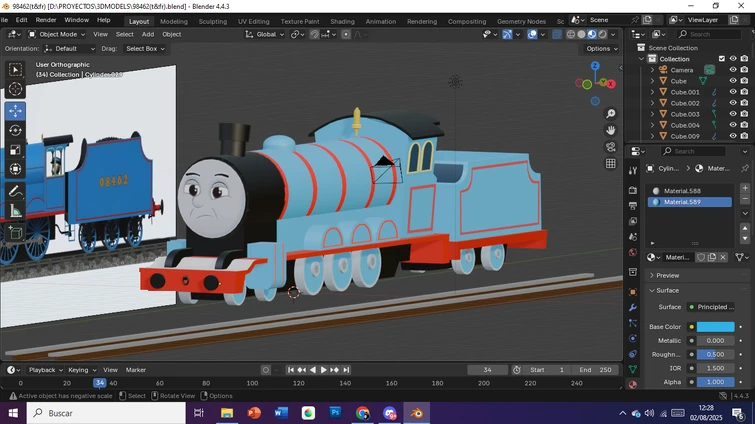Switch to the Shading workspace tab
The height and width of the screenshot is (424, 755).
[x=342, y=21]
